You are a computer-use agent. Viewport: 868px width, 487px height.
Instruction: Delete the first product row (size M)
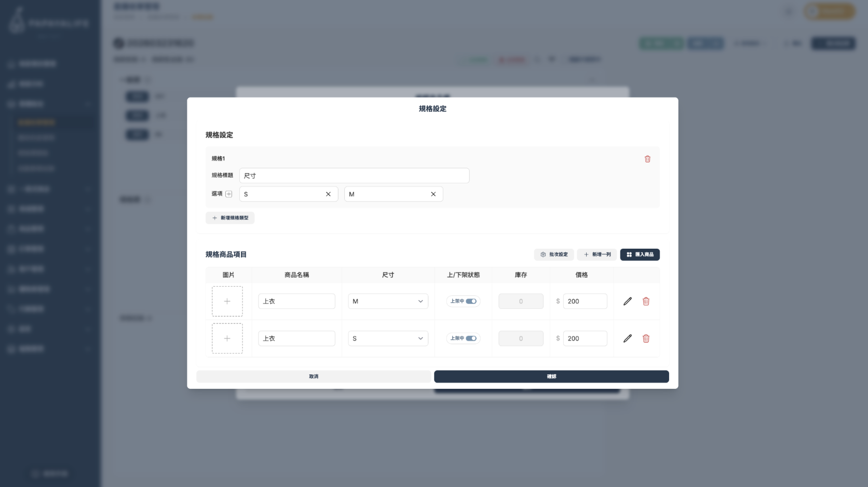tap(646, 301)
